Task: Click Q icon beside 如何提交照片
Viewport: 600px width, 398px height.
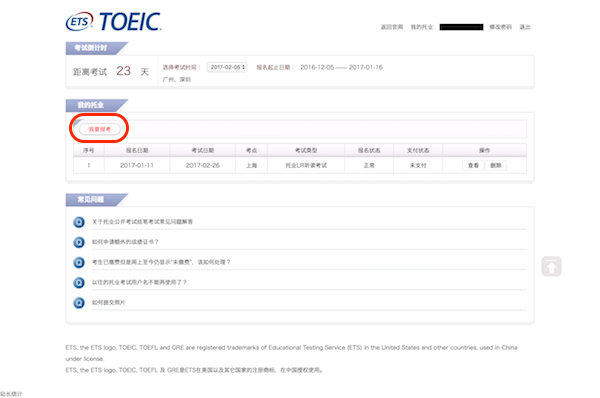Action: (x=79, y=303)
